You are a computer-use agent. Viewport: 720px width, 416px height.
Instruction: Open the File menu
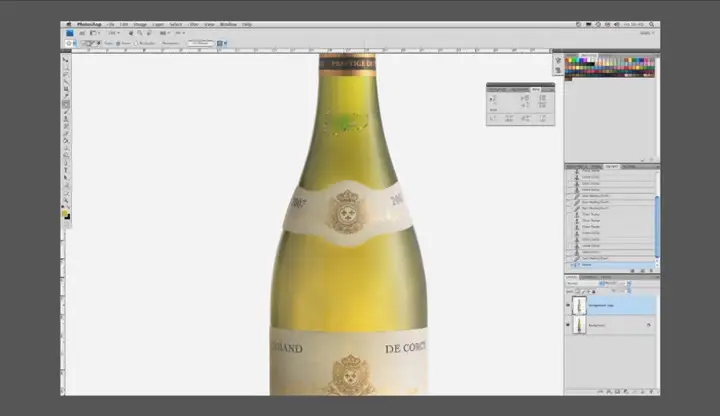(111, 24)
